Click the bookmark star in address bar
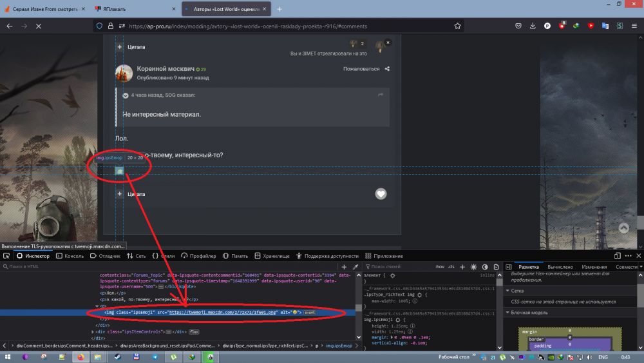The height and width of the screenshot is (363, 644). (457, 26)
